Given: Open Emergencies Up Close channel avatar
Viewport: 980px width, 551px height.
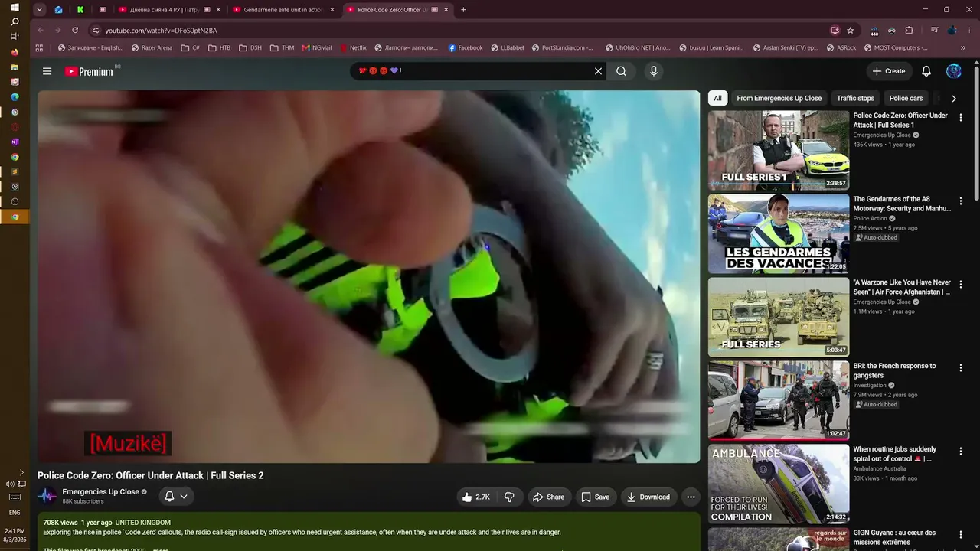Looking at the screenshot, I should click(x=47, y=496).
